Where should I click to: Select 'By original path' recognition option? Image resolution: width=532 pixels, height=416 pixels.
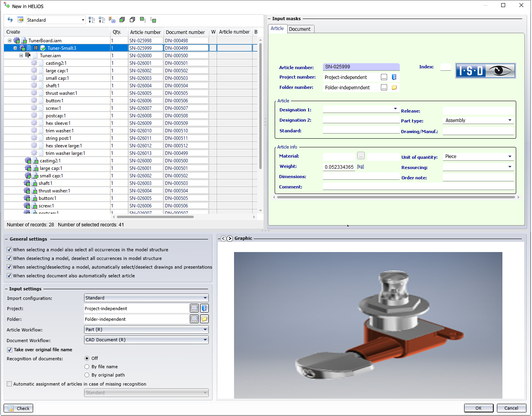click(87, 375)
